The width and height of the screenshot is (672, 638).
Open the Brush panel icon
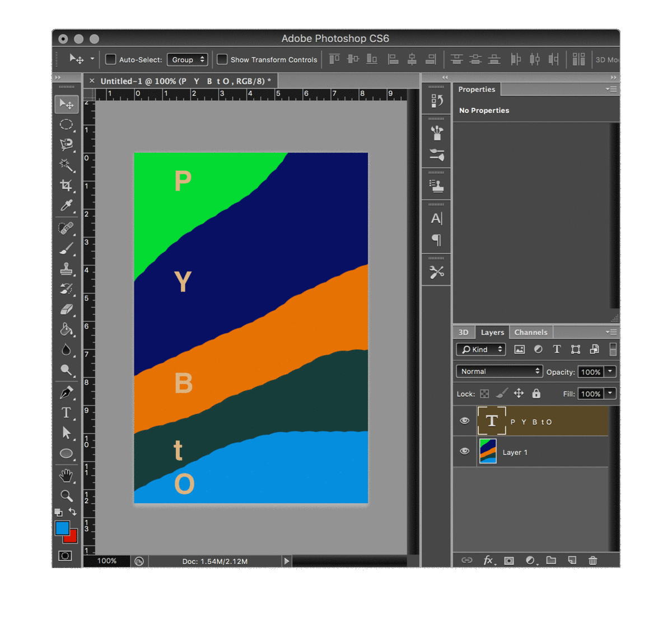click(437, 133)
